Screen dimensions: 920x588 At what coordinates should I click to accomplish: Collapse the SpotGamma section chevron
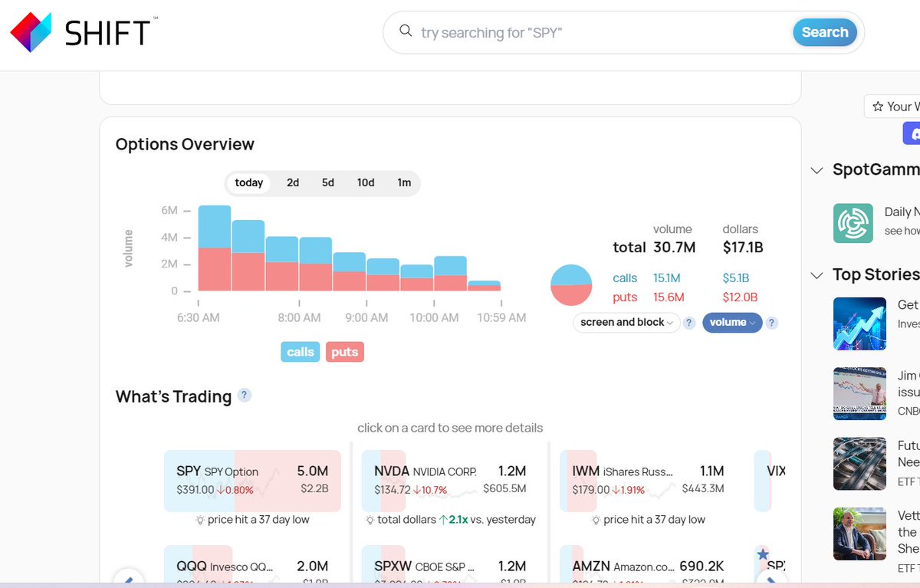coord(816,170)
